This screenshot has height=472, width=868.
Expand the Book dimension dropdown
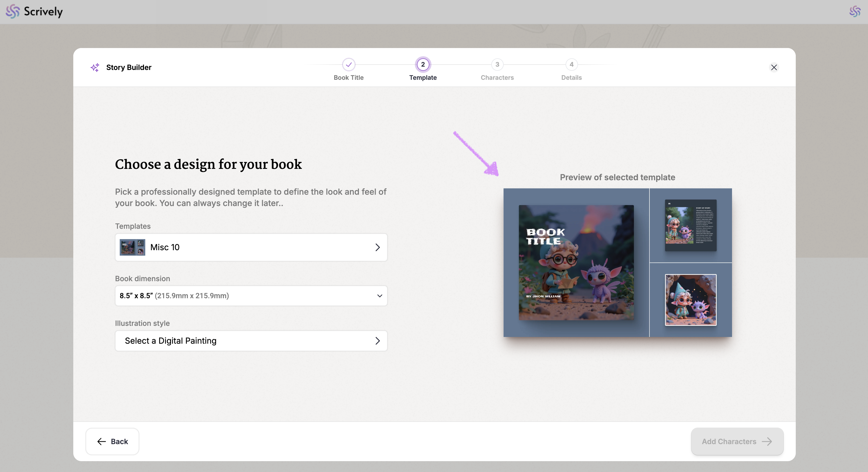click(x=251, y=296)
